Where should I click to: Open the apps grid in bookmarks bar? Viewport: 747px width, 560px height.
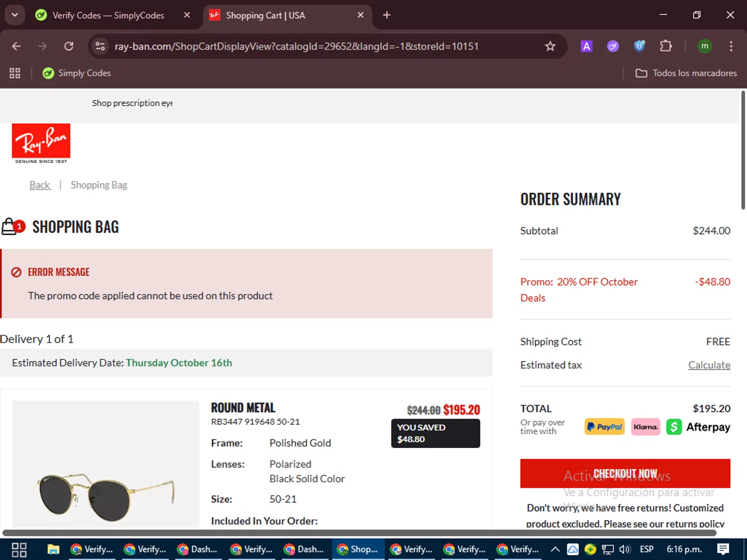pos(15,73)
